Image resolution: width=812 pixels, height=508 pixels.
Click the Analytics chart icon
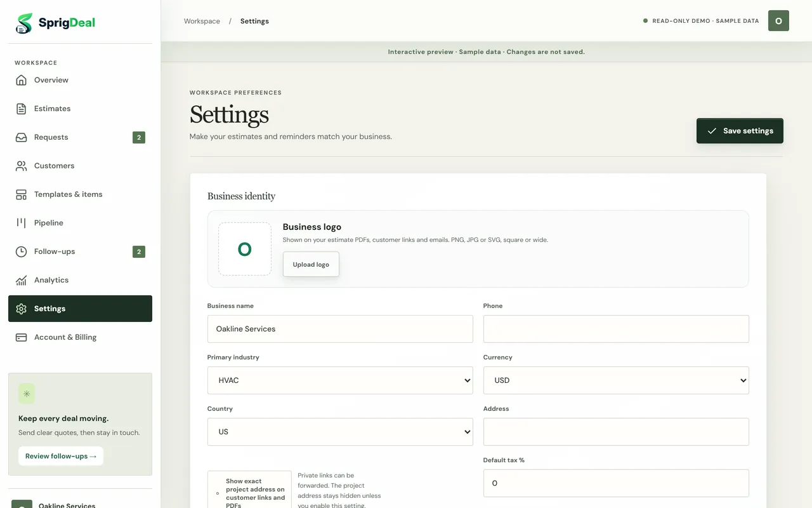(x=22, y=280)
